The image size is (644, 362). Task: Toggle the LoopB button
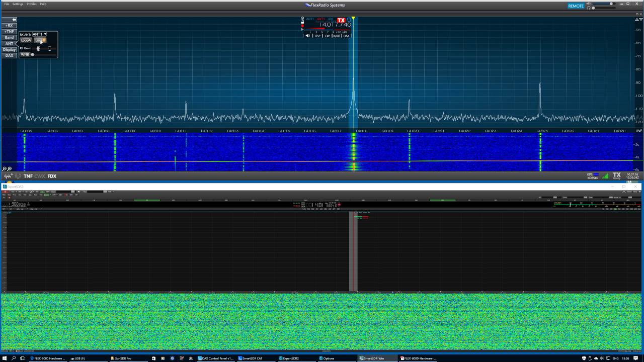coord(40,40)
